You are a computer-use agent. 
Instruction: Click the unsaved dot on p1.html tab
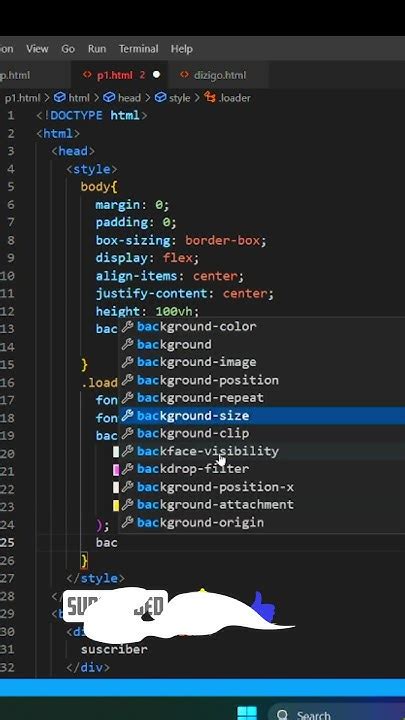pyautogui.click(x=156, y=74)
